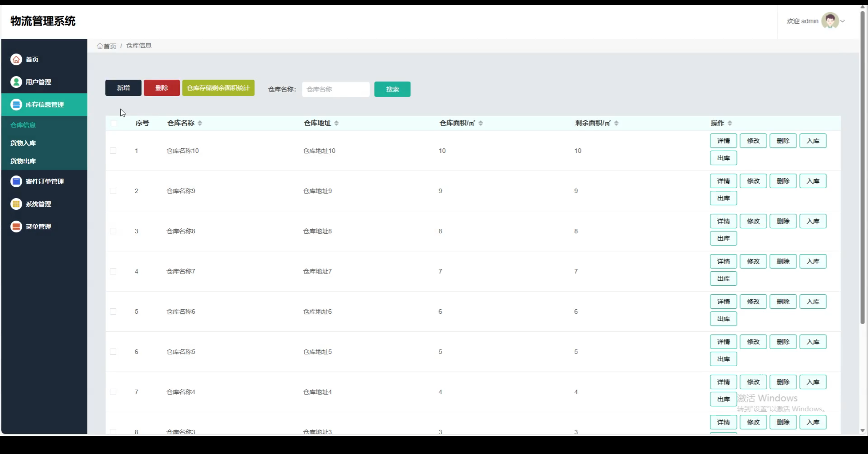868x454 pixels.
Task: Toggle the select-all checkbox in the table header
Action: (114, 123)
